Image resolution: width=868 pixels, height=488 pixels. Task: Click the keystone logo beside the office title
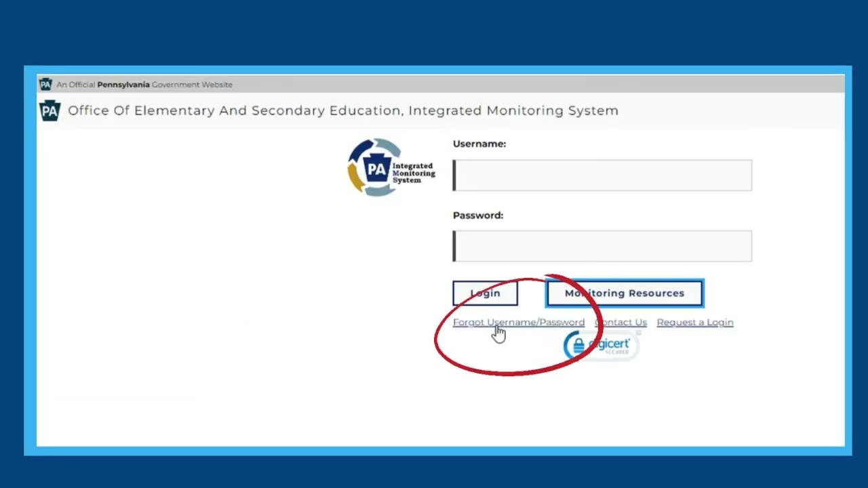(x=50, y=110)
